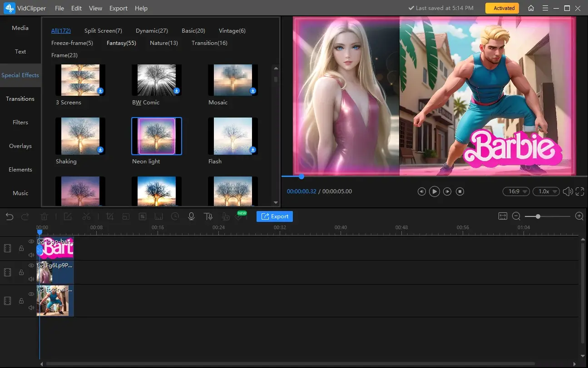588x368 pixels.
Task: Open the Music sidebar tab
Action: pyautogui.click(x=20, y=193)
